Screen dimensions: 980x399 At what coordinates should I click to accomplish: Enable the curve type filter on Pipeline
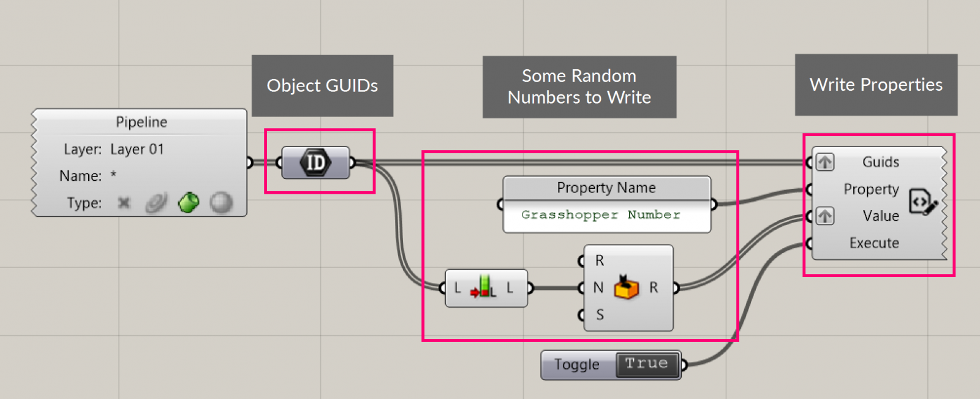[x=157, y=202]
